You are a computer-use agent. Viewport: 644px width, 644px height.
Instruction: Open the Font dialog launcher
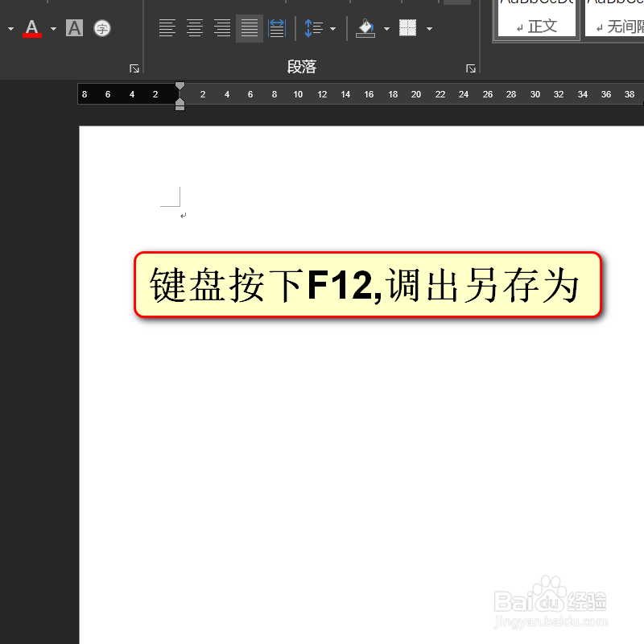[x=134, y=68]
